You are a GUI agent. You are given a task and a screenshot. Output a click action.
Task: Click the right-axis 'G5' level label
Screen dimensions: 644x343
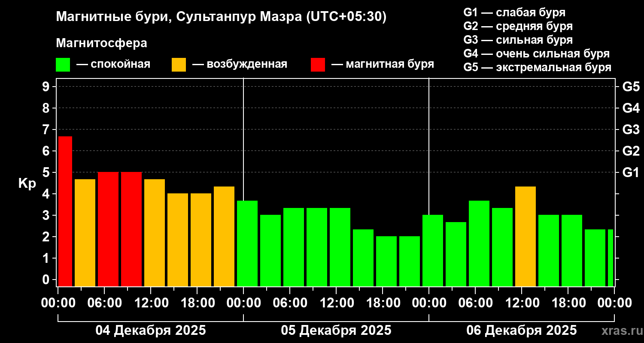631,87
